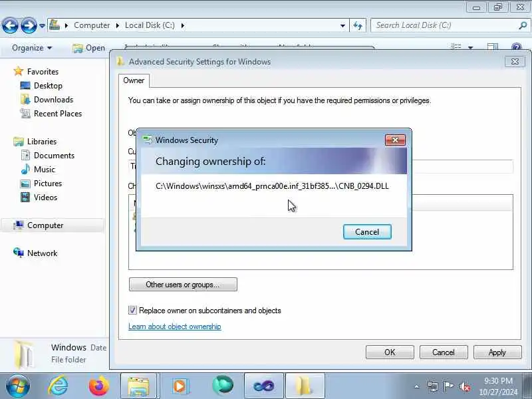Select Computer in address bar breadcrumb

point(92,25)
